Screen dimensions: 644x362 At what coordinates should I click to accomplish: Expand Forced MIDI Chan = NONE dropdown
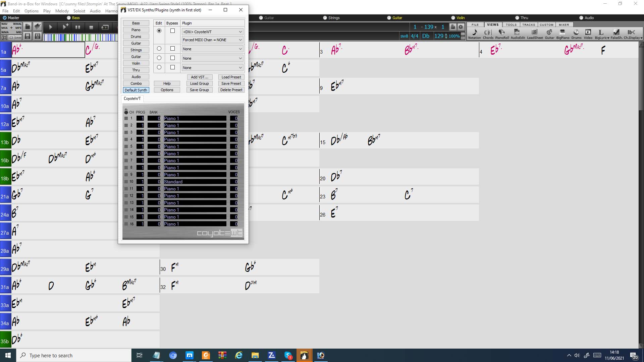coord(212,40)
